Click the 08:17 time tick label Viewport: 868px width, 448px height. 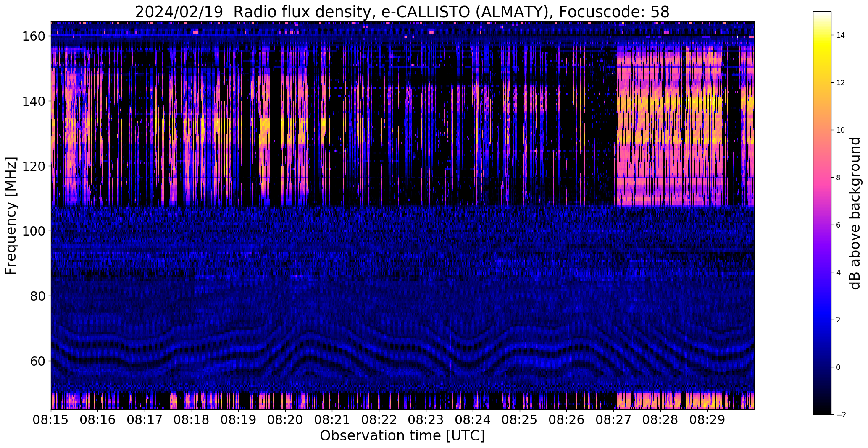tap(145, 419)
